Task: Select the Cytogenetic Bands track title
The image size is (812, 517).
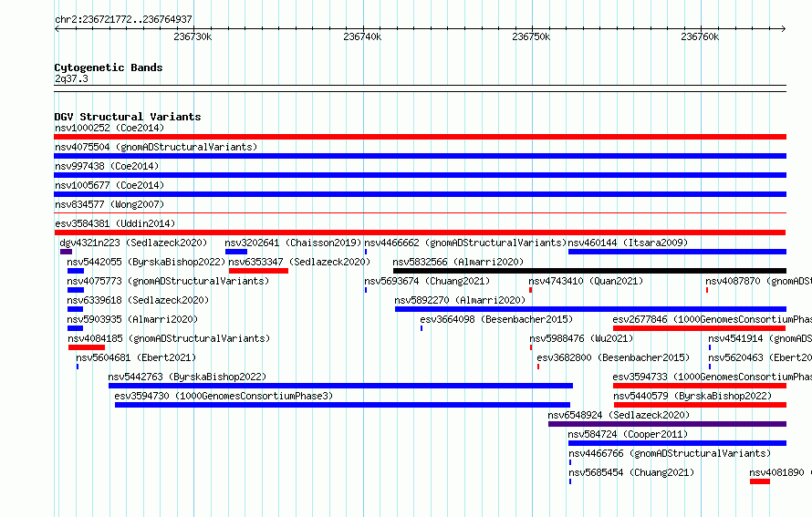Action: [x=109, y=67]
